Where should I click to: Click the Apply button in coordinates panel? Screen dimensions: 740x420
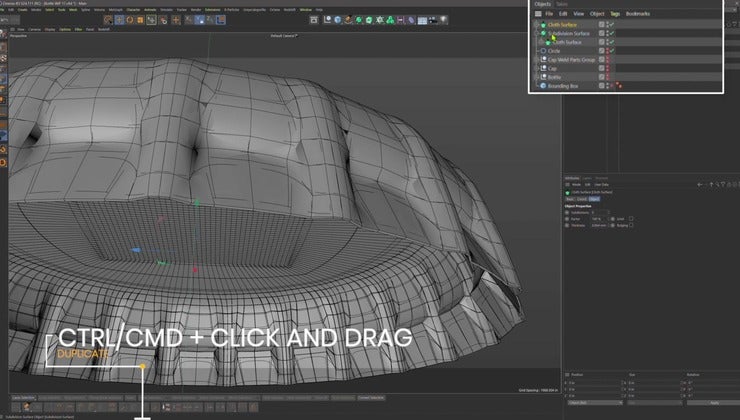tap(714, 403)
